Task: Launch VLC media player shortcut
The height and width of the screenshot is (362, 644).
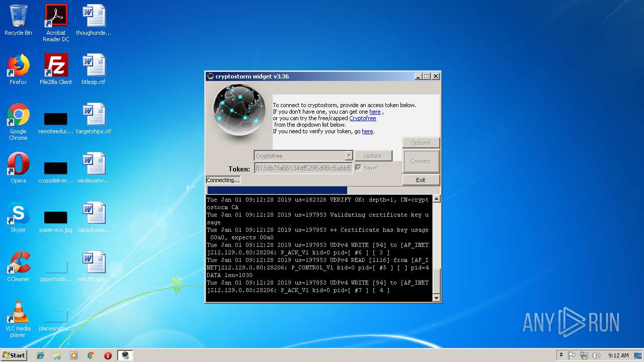Action: click(x=18, y=319)
